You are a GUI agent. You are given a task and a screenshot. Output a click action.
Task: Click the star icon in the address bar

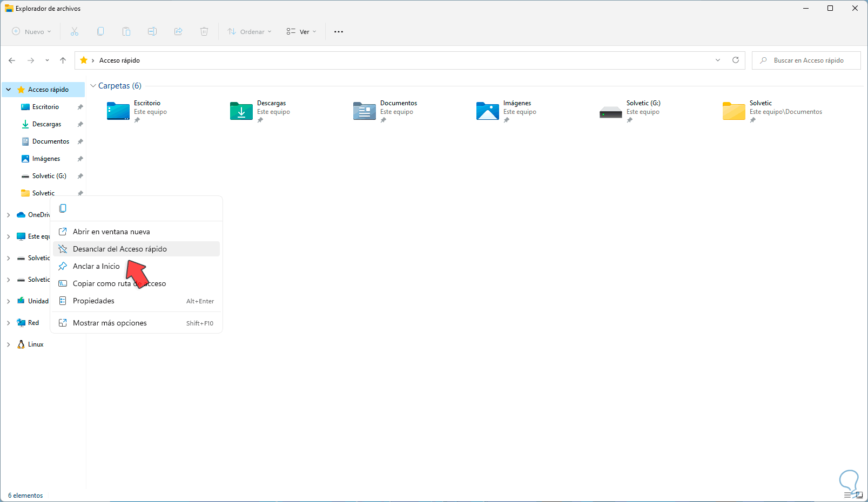tap(84, 60)
